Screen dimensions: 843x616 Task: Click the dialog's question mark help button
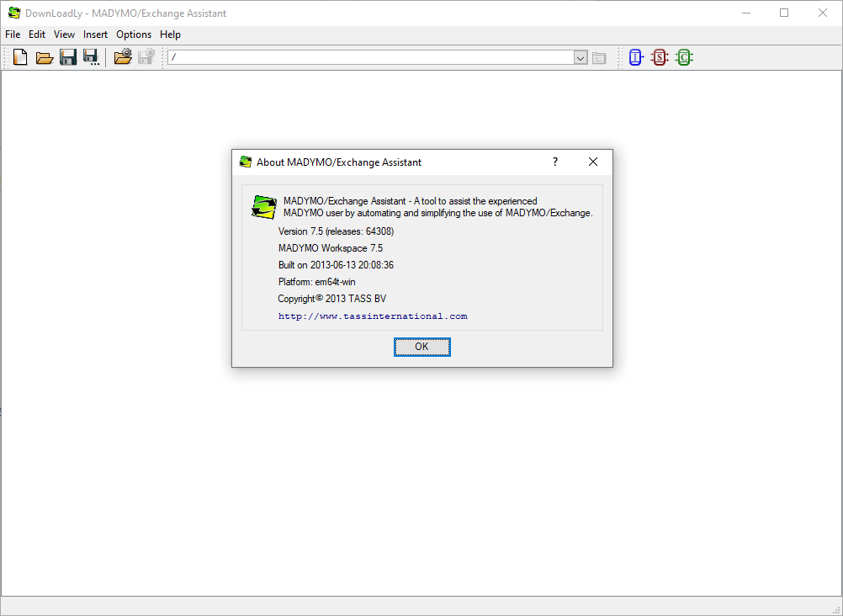(x=554, y=162)
